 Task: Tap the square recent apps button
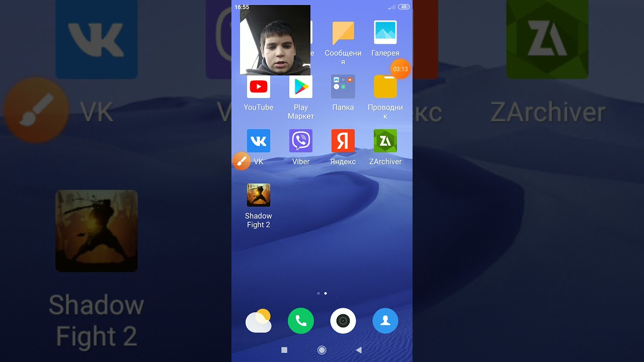point(284,350)
